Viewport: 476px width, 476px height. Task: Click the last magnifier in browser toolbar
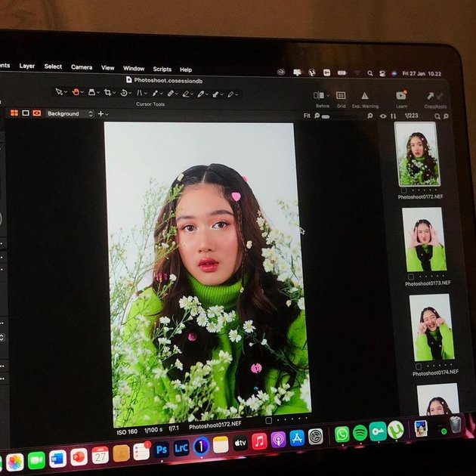pyautogui.click(x=446, y=116)
